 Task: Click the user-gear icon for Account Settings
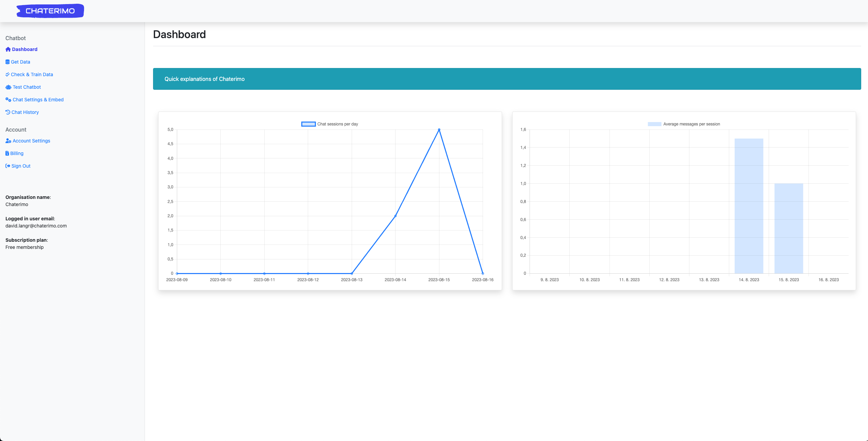pyautogui.click(x=8, y=141)
